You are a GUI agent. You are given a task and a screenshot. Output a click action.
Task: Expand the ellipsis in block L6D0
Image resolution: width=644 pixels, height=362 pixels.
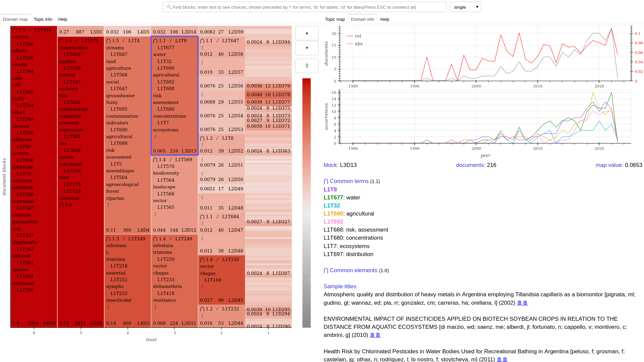click(x=14, y=297)
